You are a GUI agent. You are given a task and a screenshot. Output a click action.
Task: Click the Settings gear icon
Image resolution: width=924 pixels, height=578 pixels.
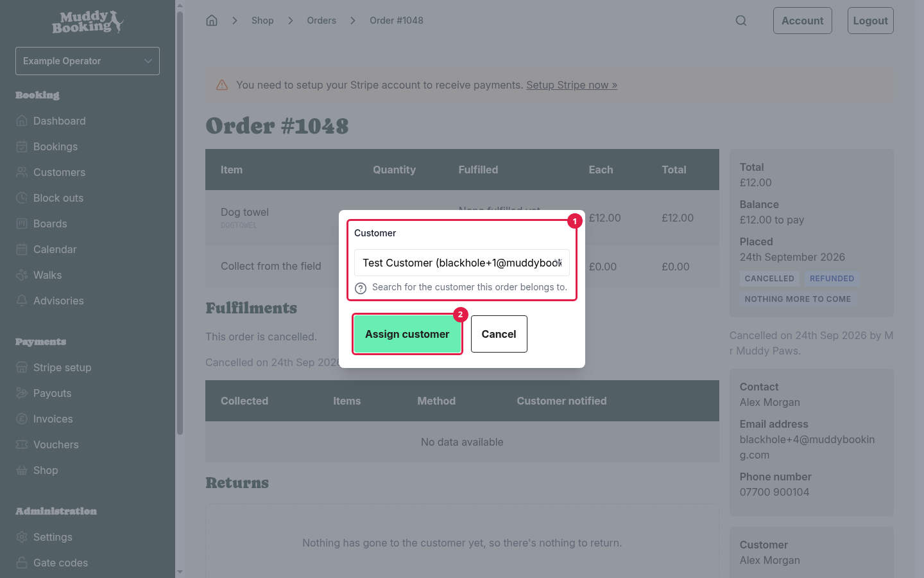[22, 537]
